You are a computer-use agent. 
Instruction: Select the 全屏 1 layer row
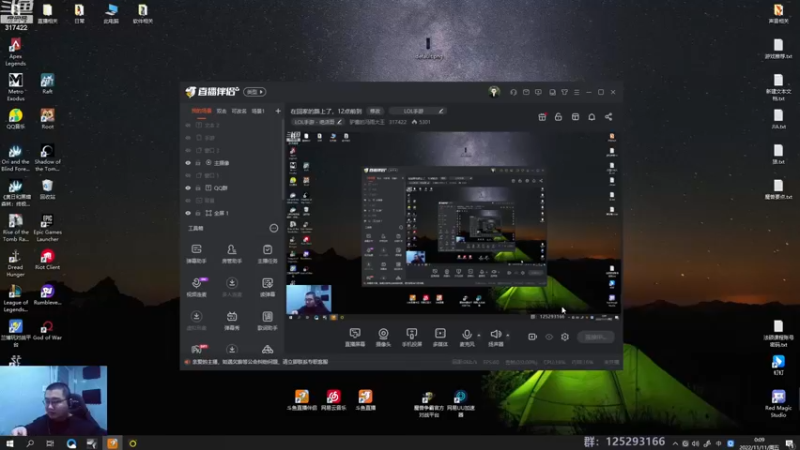232,213
